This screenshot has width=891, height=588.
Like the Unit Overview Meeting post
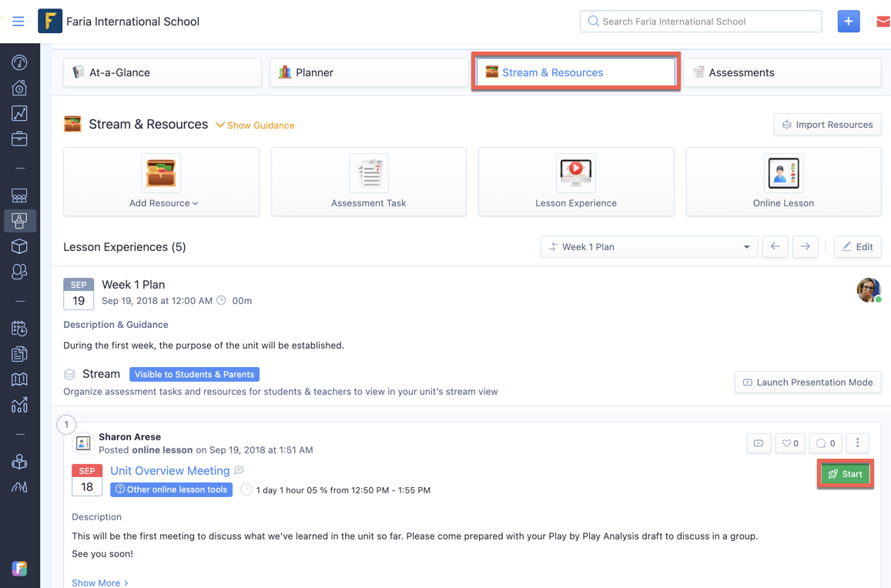(x=790, y=443)
